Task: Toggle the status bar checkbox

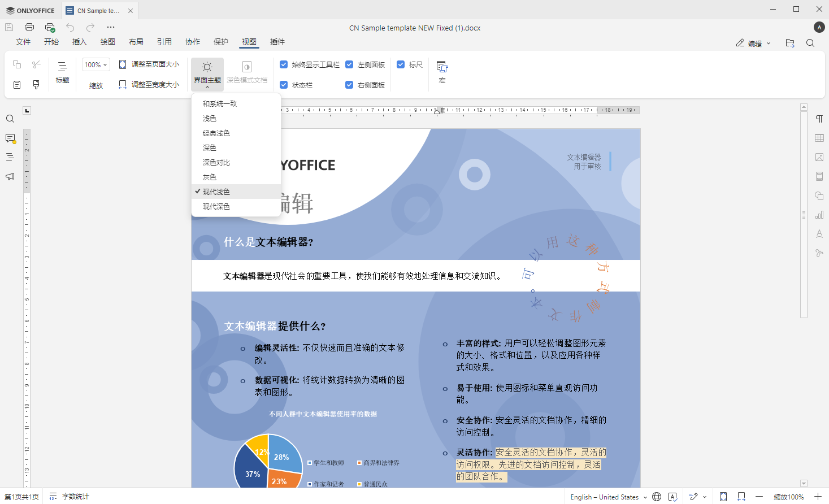Action: 284,85
